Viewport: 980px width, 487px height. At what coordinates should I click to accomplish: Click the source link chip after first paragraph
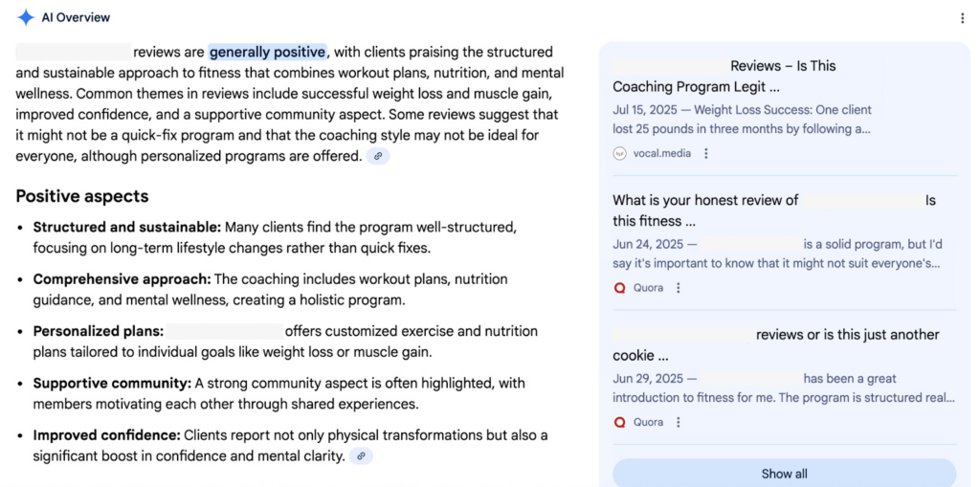click(x=378, y=156)
